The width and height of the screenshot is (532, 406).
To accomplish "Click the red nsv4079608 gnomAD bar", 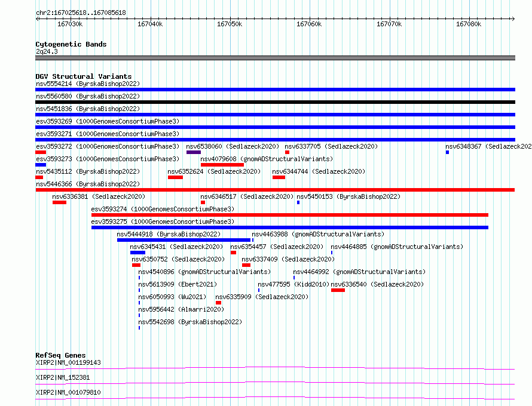I will point(222,165).
